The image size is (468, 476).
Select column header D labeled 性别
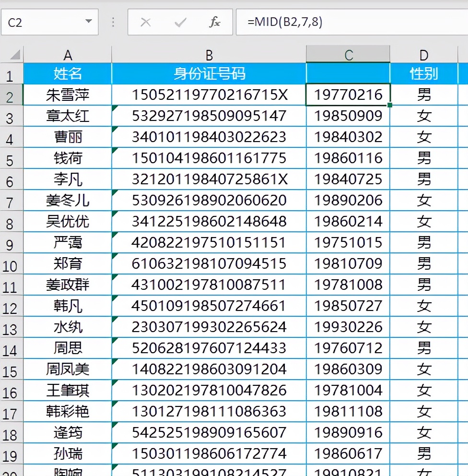point(424,54)
